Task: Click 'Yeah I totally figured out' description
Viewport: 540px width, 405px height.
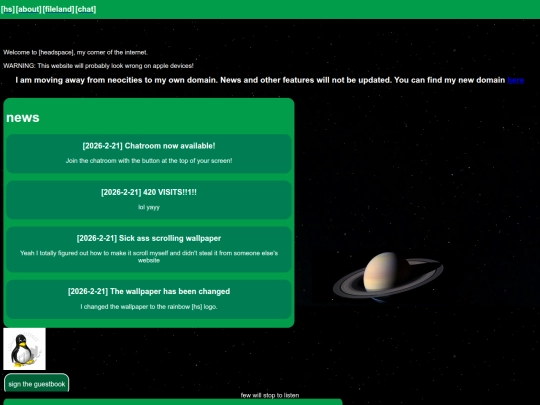Action: point(149,257)
